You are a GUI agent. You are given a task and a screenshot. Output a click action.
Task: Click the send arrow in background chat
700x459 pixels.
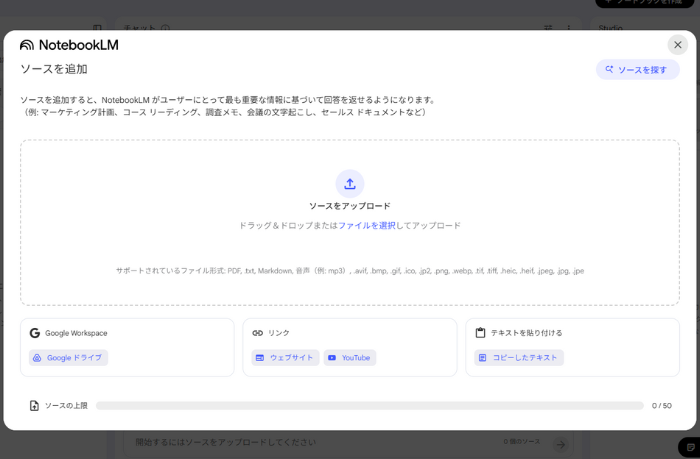(561, 444)
